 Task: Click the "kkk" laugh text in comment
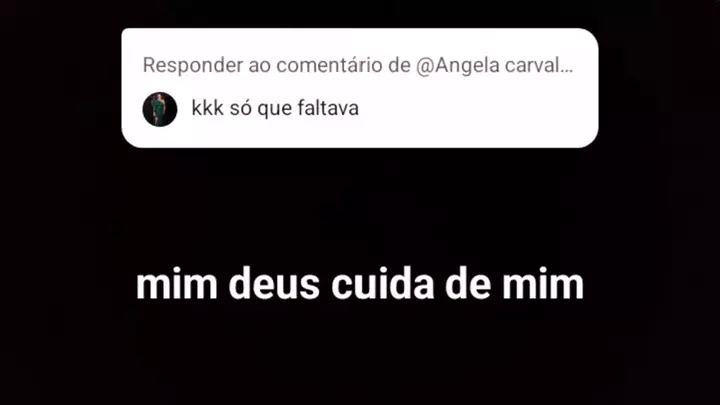click(208, 108)
